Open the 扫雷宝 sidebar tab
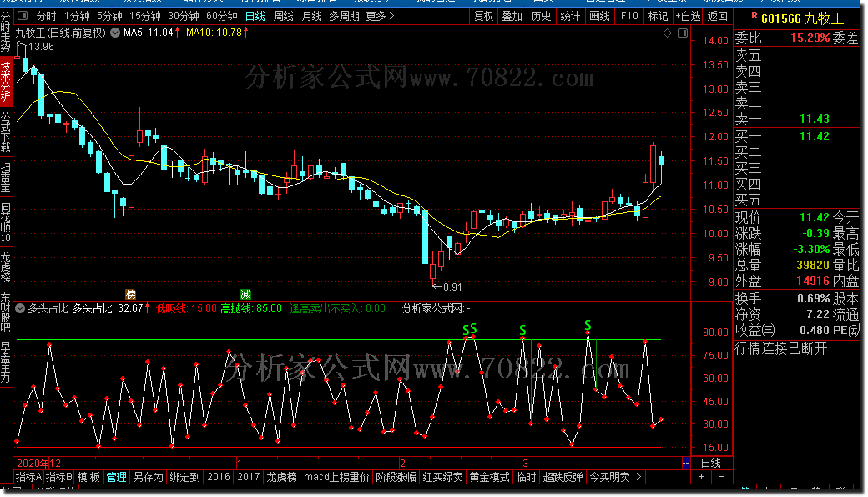The image size is (868, 497). pos(6,177)
